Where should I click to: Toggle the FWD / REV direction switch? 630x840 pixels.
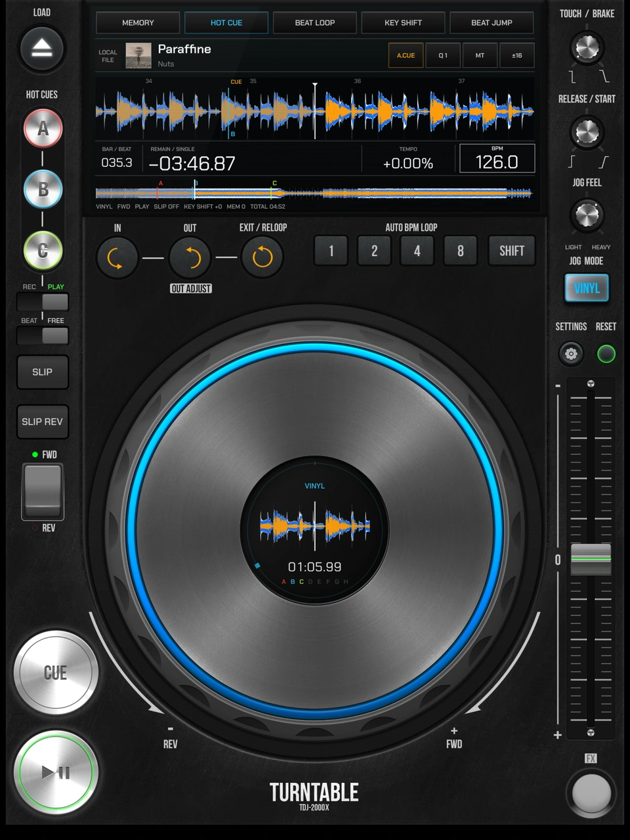pyautogui.click(x=43, y=492)
